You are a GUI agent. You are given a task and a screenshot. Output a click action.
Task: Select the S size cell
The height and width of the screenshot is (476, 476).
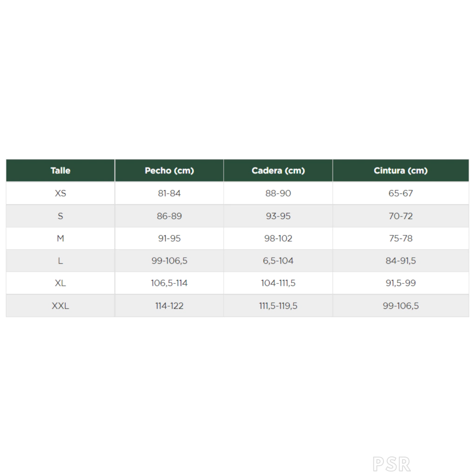60,216
